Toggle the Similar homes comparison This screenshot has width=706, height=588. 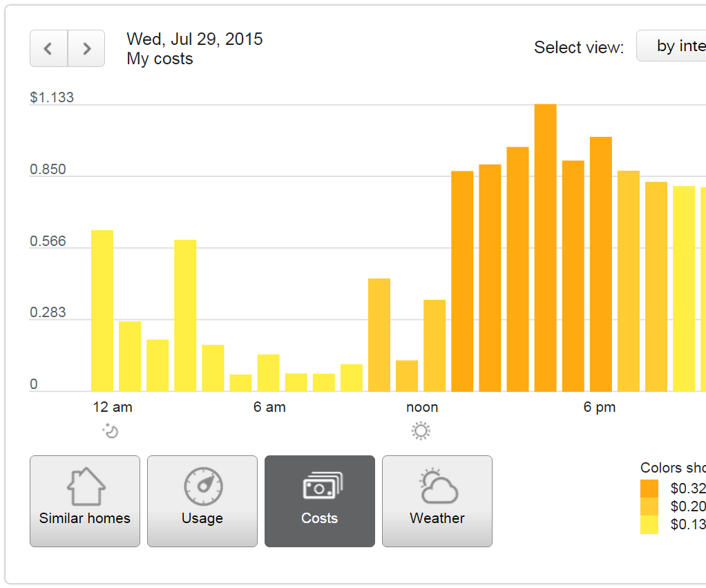click(84, 501)
